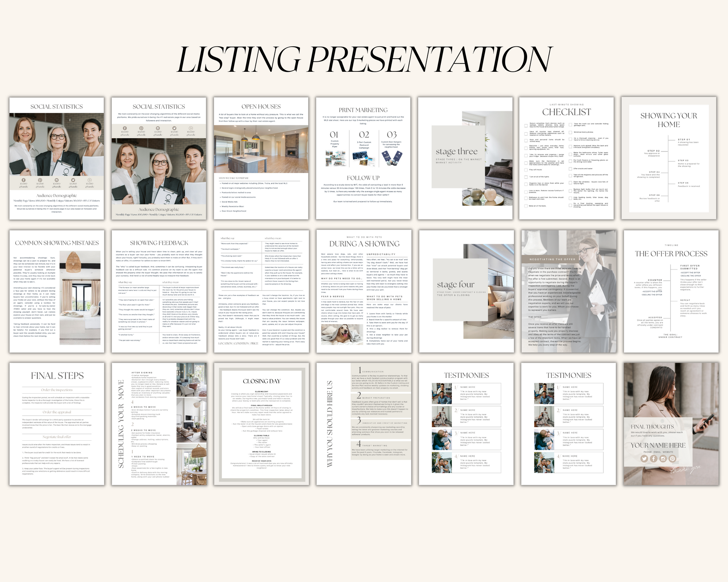Check the 'Offer snacks and water' checkbox

click(x=570, y=169)
